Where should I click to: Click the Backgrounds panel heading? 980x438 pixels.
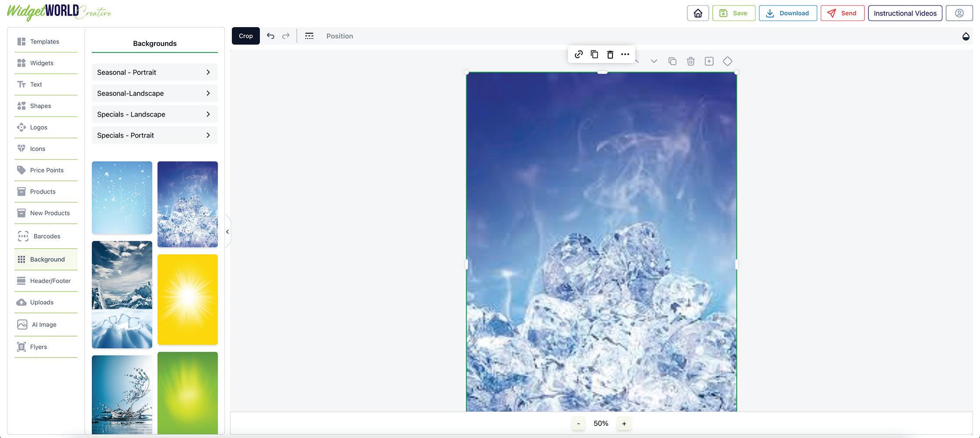point(155,43)
